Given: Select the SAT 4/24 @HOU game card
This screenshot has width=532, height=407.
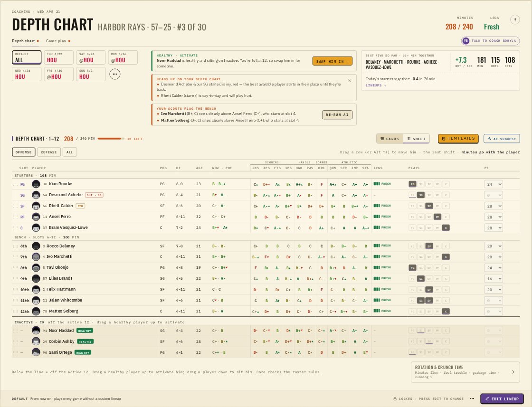Looking at the screenshot, I should (x=91, y=57).
